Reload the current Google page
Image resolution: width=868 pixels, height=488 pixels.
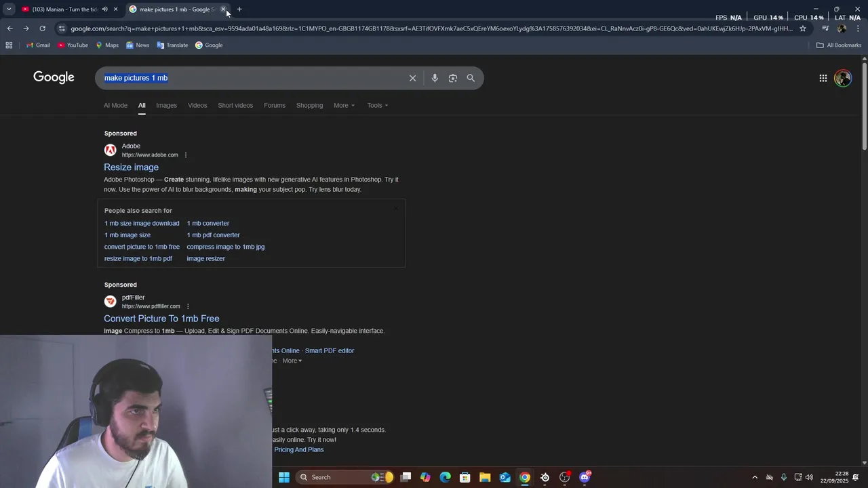tap(42, 28)
